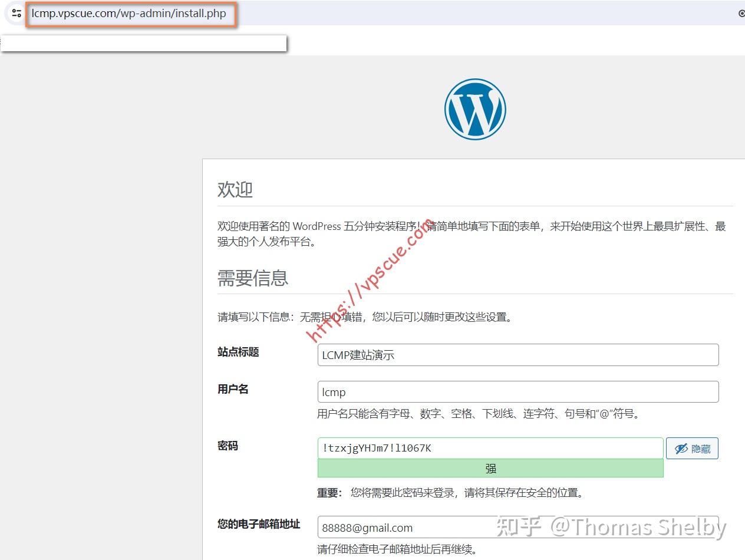This screenshot has height=560, width=745.
Task: Click the site permissions icon in address bar
Action: (x=16, y=12)
